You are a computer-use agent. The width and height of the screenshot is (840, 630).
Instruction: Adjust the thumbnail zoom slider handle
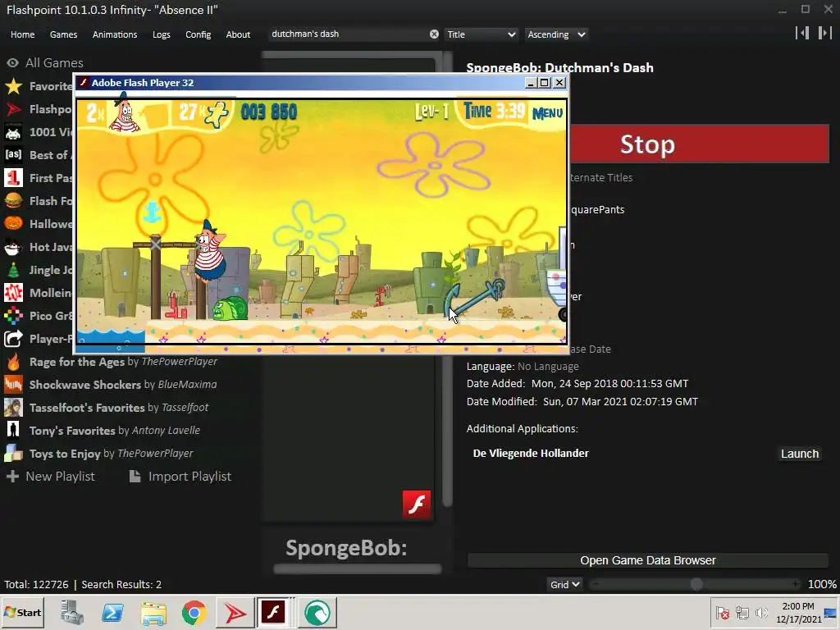[x=696, y=584]
